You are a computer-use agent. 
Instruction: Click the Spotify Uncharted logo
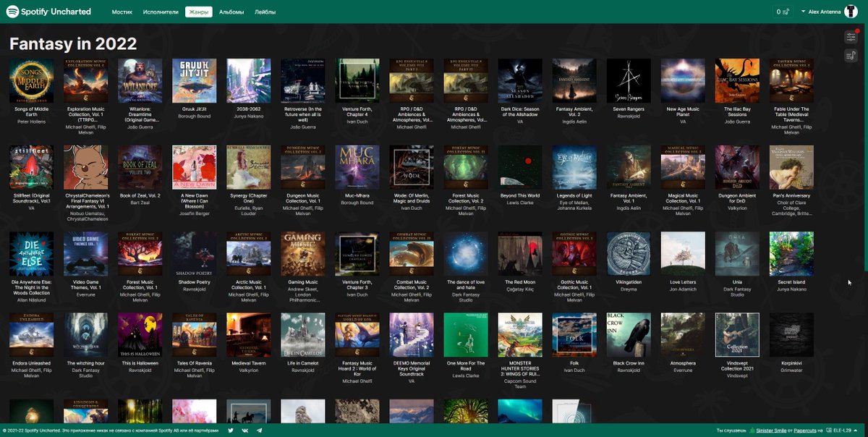tap(48, 12)
